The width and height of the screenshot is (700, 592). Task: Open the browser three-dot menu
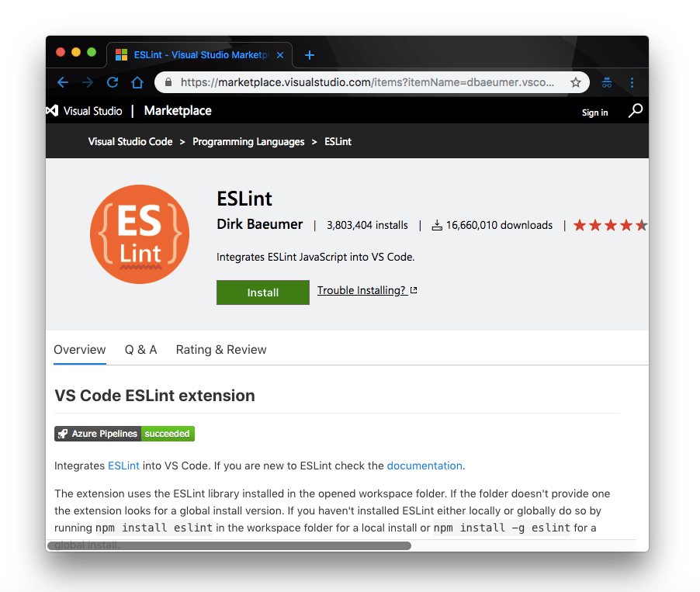632,82
